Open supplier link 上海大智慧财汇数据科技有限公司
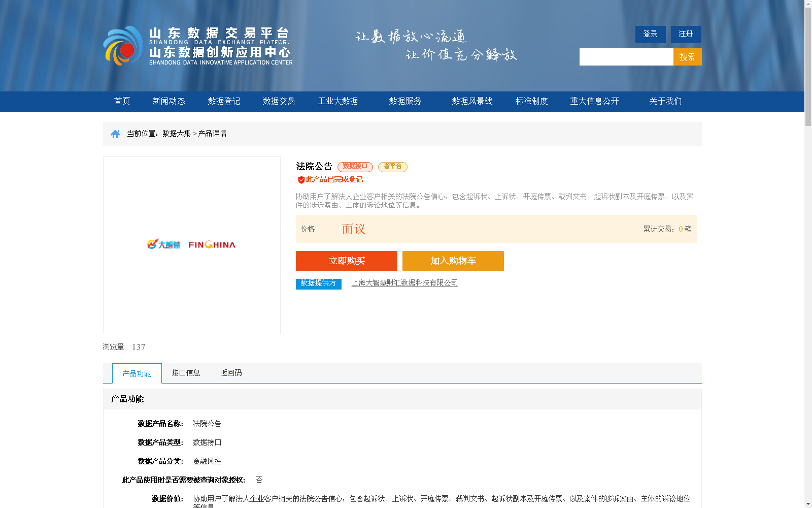Screen dimensions: 812x508 [x=405, y=283]
